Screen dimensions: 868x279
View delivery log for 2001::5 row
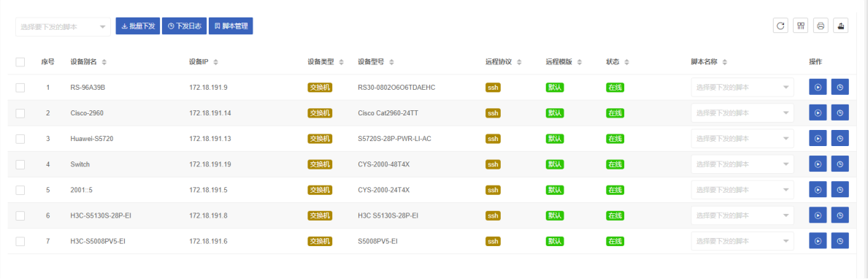[x=840, y=190]
